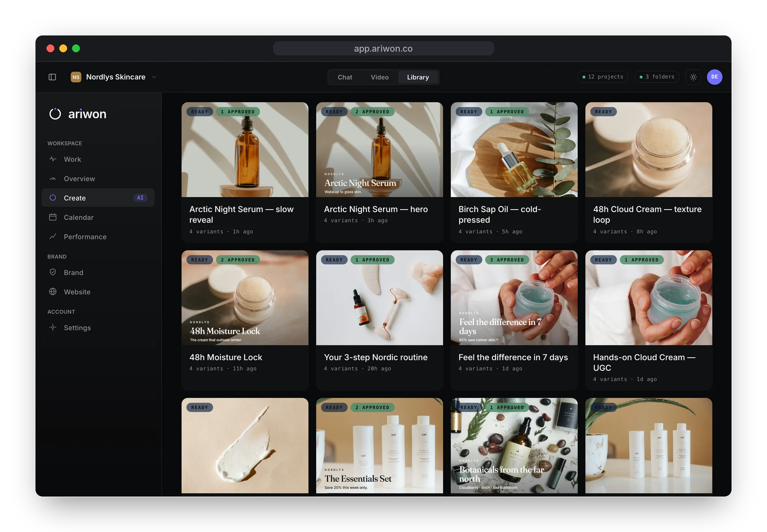767x532 pixels.
Task: Click the Performance chart icon
Action: tap(53, 236)
